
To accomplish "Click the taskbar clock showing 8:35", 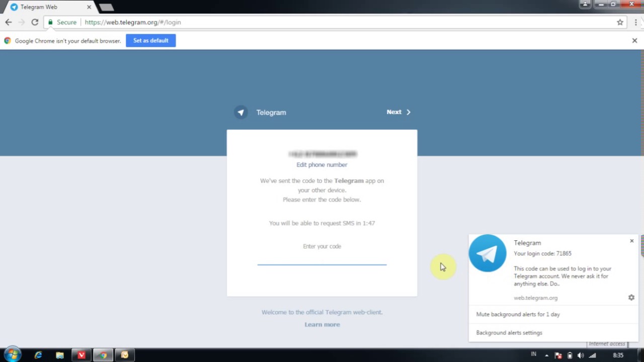I will tap(618, 355).
